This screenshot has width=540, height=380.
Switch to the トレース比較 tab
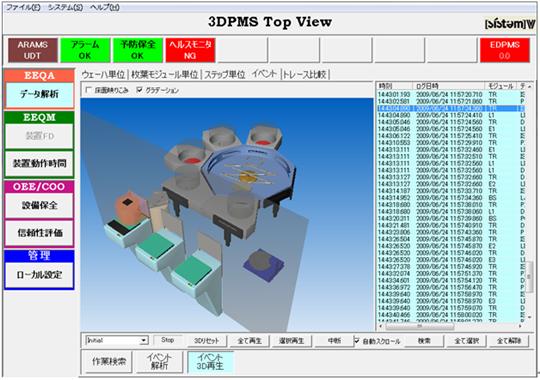pyautogui.click(x=305, y=74)
